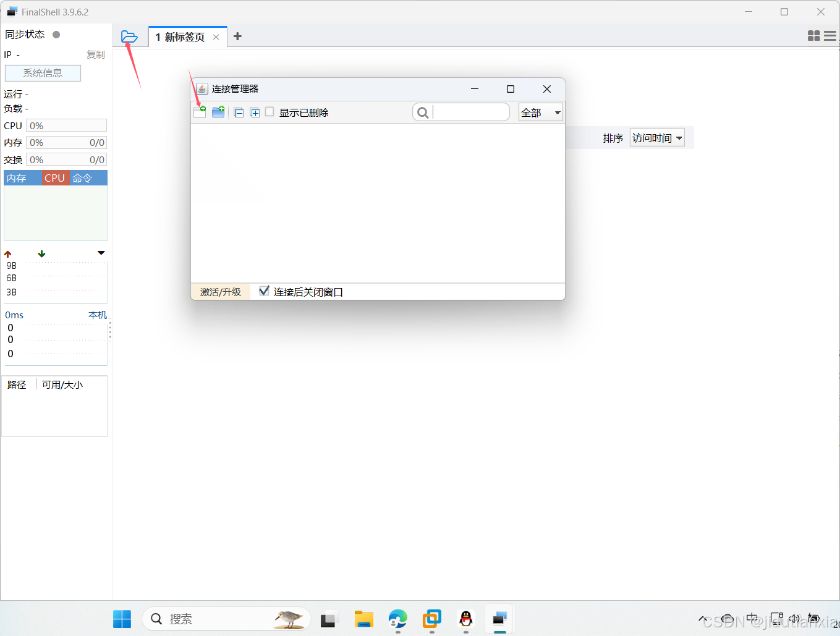This screenshot has height=636, width=840.
Task: Open the connection manager folder icon
Action: [x=129, y=37]
